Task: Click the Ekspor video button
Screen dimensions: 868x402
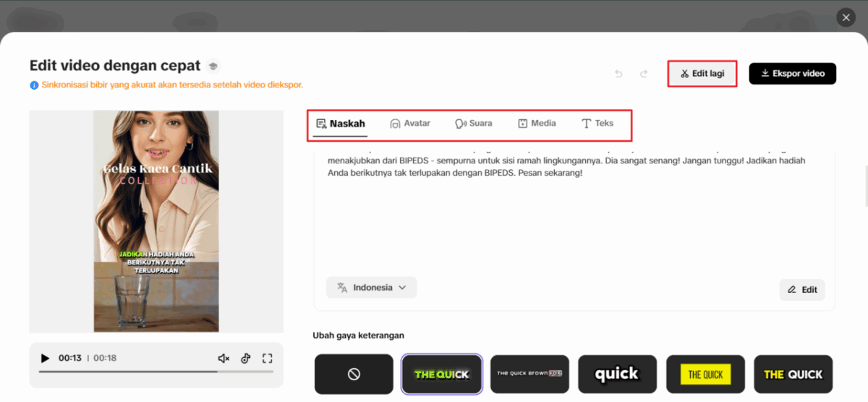Action: tap(792, 74)
